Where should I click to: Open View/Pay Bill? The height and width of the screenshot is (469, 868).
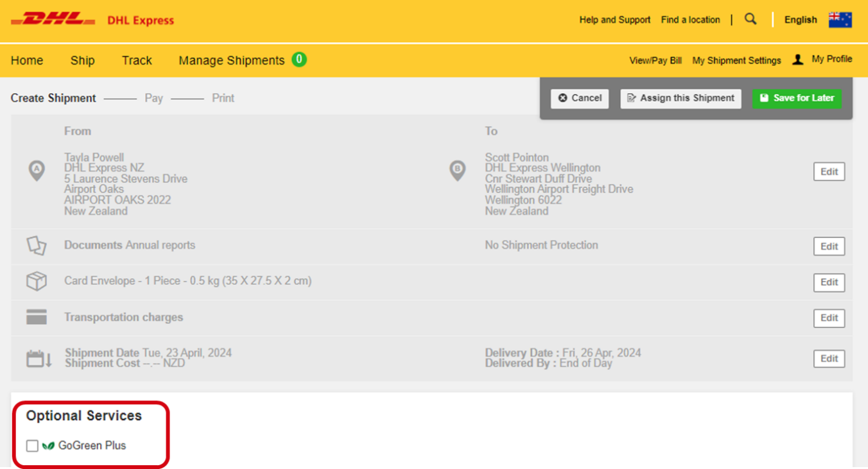point(655,61)
